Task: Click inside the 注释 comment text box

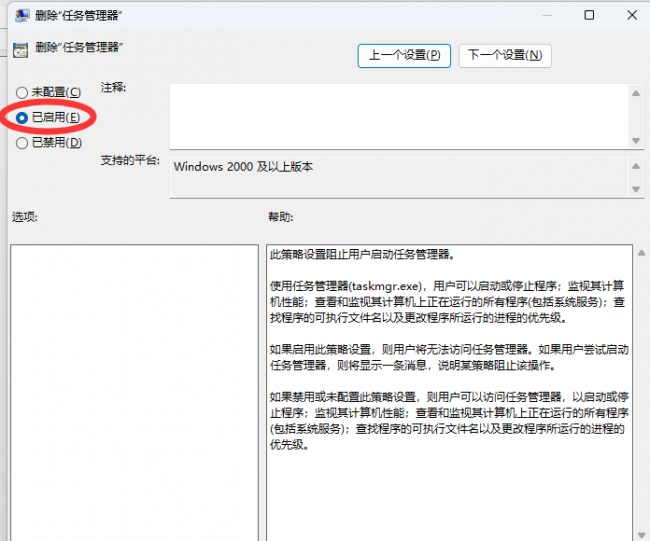Action: click(x=400, y=116)
